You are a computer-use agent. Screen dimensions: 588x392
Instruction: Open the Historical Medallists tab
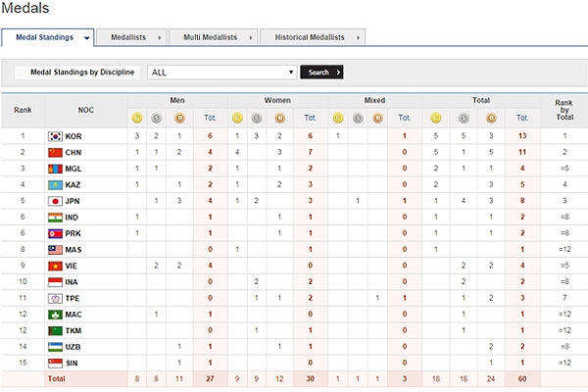pyautogui.click(x=313, y=37)
